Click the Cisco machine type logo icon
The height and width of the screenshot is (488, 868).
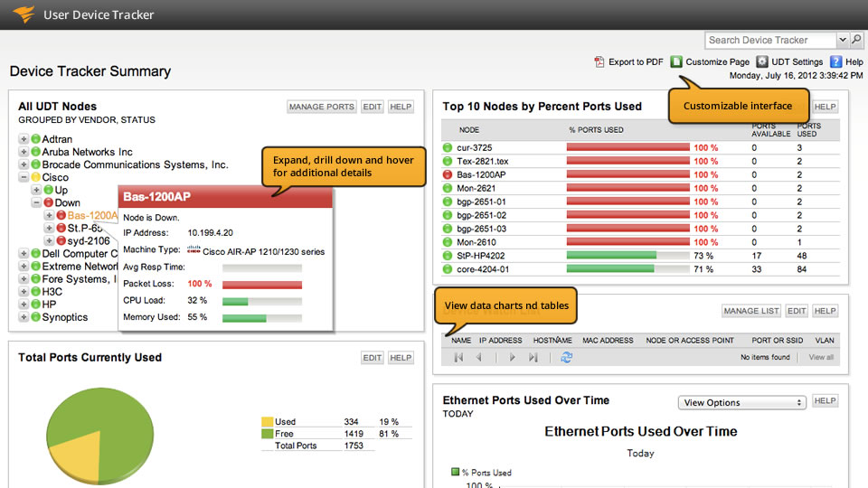pos(193,250)
